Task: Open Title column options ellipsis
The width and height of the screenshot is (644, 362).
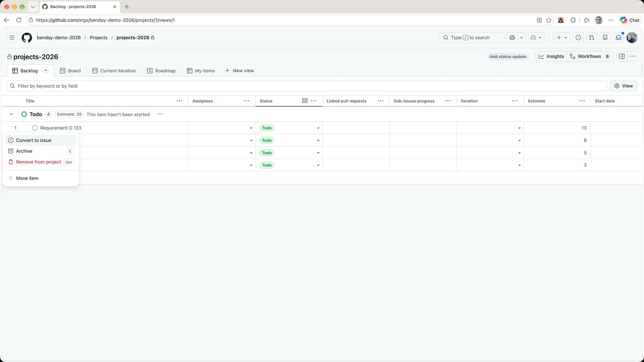Action: tap(179, 101)
